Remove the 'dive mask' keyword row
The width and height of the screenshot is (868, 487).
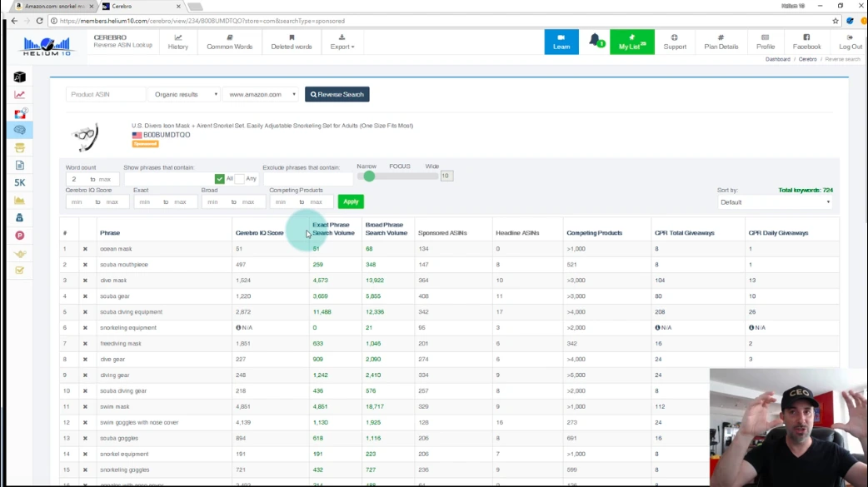[85, 281]
